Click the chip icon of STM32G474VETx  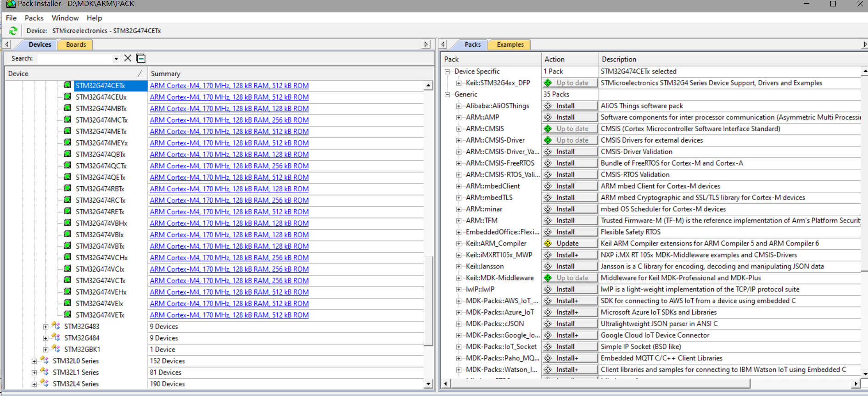pos(67,314)
